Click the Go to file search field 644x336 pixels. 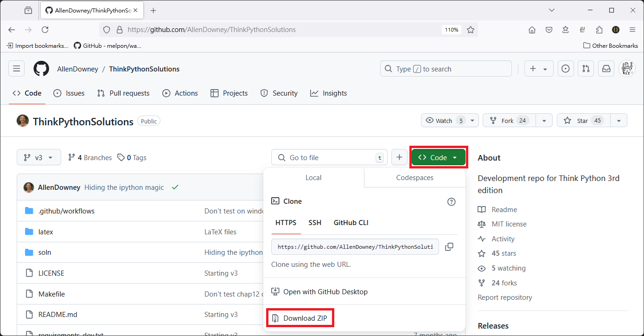pos(329,157)
